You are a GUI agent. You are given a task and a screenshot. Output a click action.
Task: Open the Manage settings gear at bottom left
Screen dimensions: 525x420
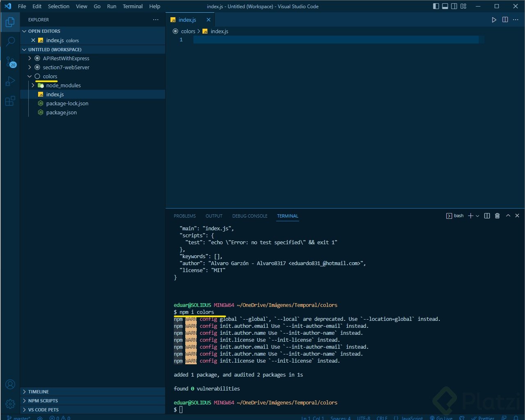(10, 404)
